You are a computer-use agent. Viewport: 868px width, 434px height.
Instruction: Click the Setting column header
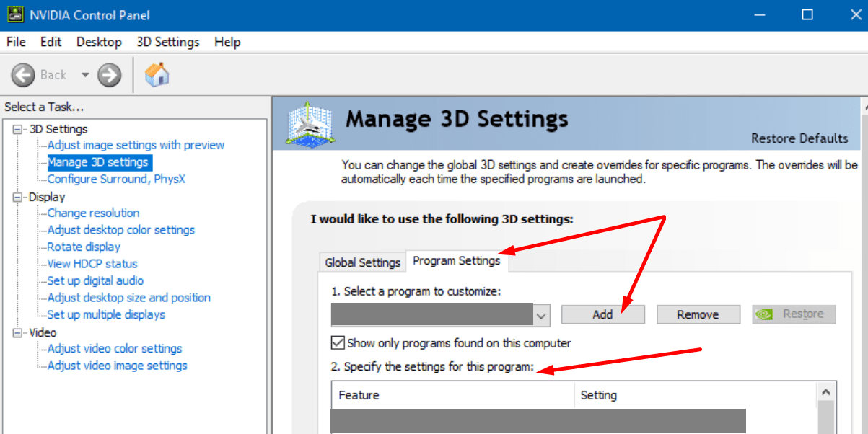click(696, 395)
